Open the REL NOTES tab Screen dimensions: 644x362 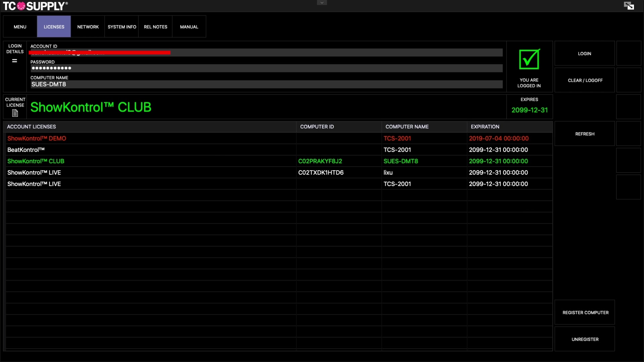tap(156, 26)
